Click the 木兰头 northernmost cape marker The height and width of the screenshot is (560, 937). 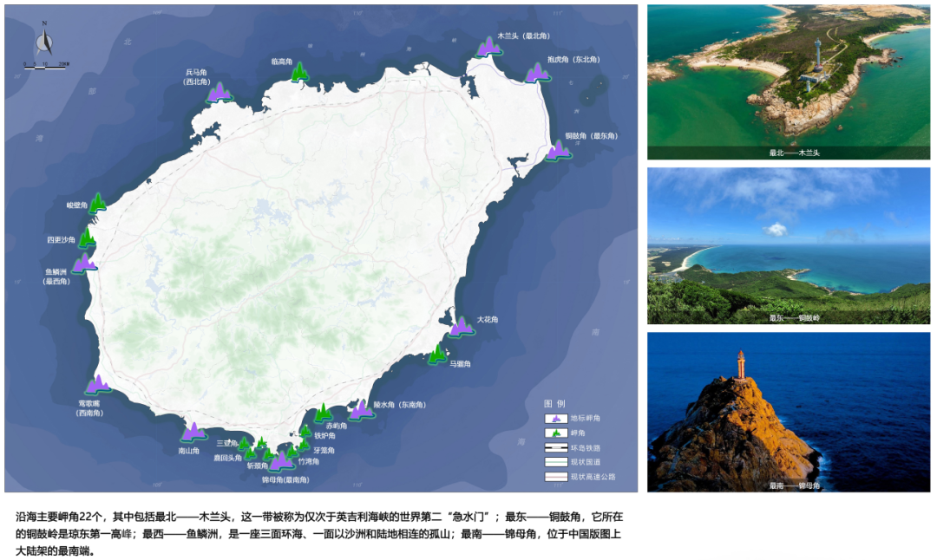coord(488,47)
